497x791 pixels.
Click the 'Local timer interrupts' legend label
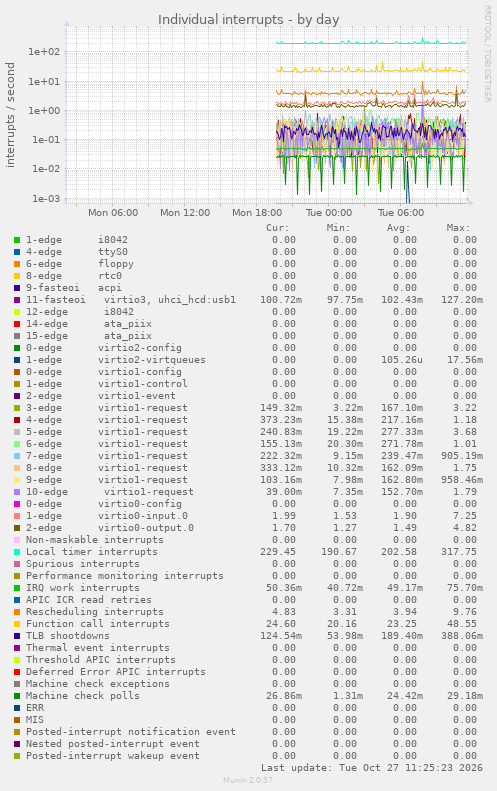click(x=92, y=552)
